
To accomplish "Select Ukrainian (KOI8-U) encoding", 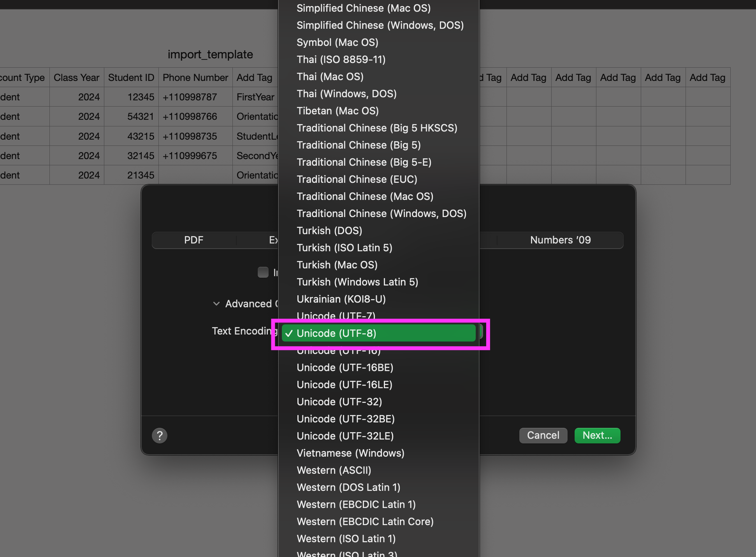I will (x=341, y=299).
